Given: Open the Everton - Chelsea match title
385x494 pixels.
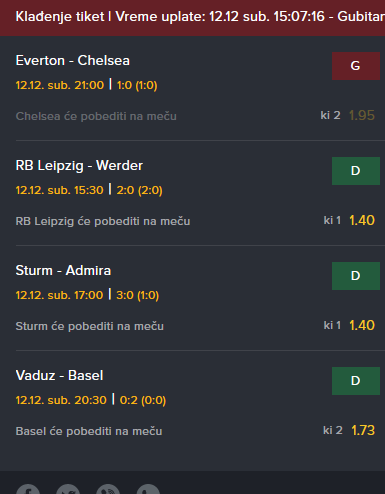Looking at the screenshot, I should point(73,61).
